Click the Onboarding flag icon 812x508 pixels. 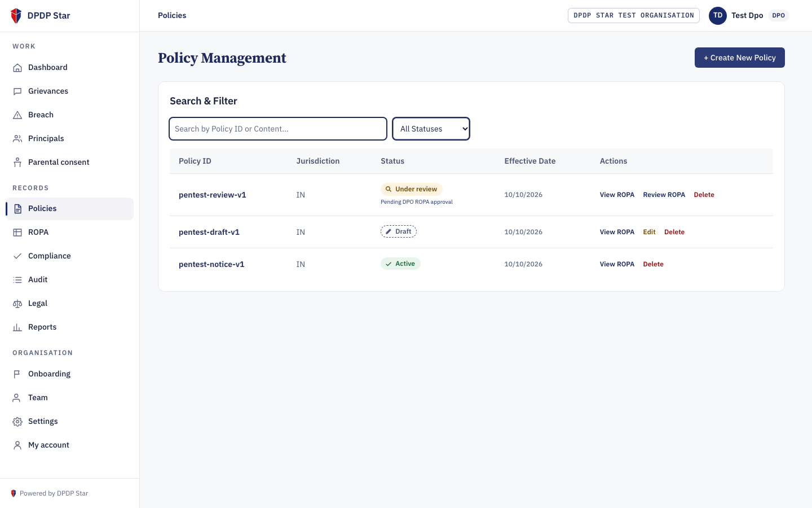pyautogui.click(x=17, y=374)
